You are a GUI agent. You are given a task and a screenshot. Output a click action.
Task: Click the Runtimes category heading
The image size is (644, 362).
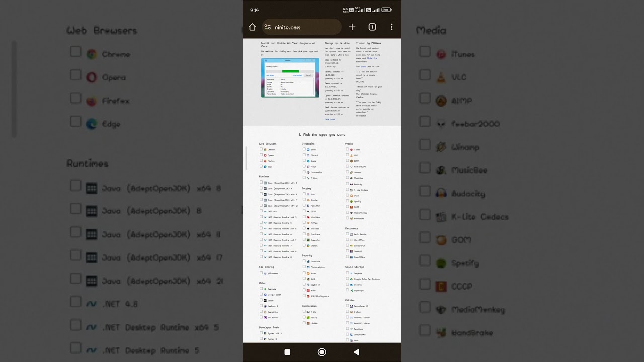(264, 176)
